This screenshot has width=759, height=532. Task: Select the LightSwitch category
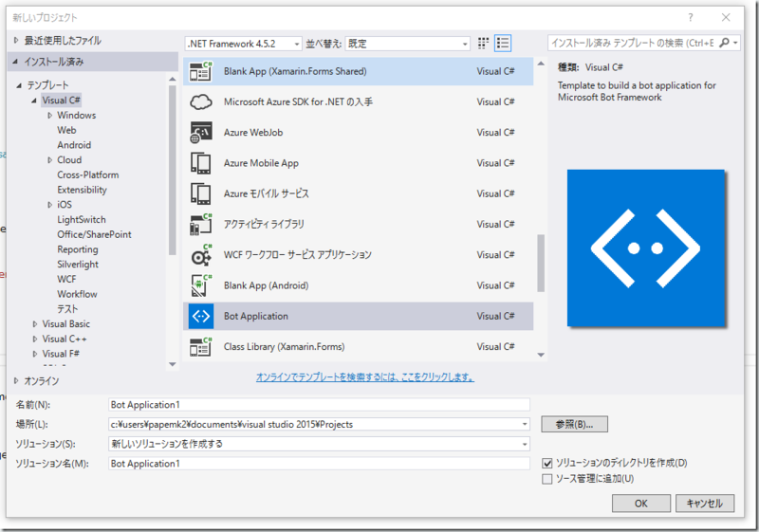[x=82, y=220]
